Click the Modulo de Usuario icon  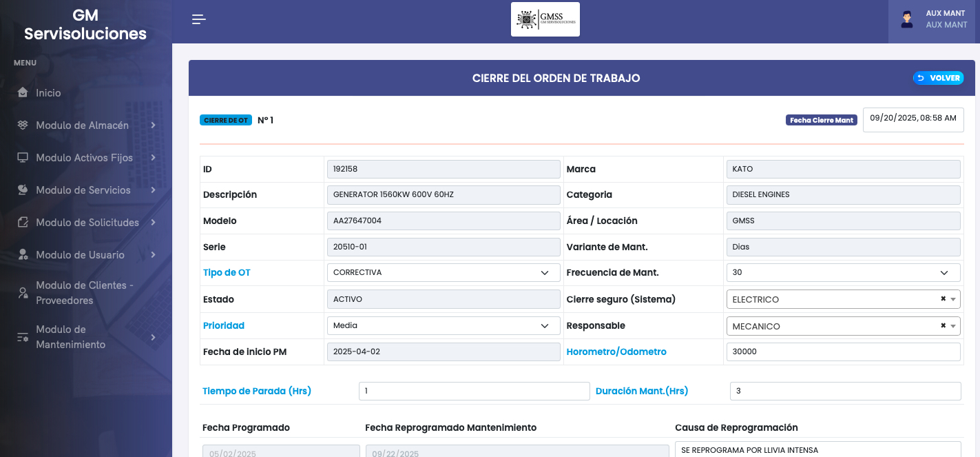23,254
